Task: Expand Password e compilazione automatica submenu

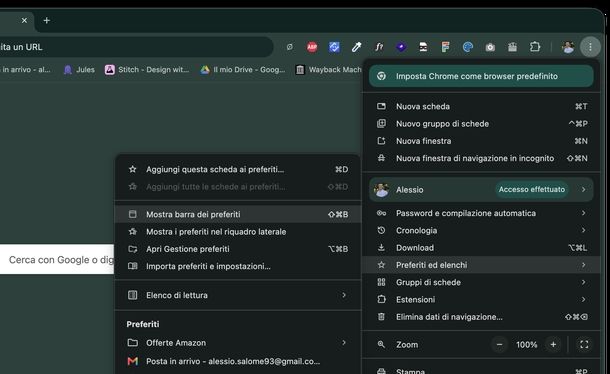Action: click(x=482, y=213)
